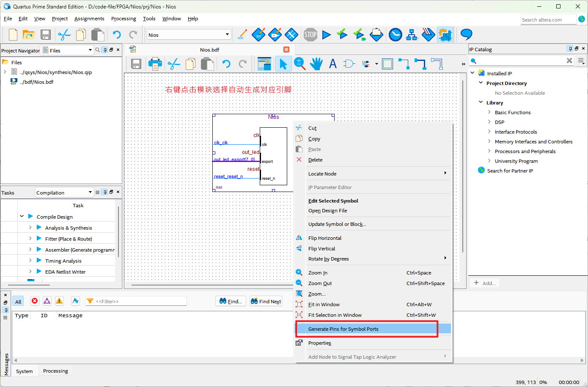588x387 pixels.
Task: Close the Nios.bdf tab red X
Action: click(x=286, y=49)
